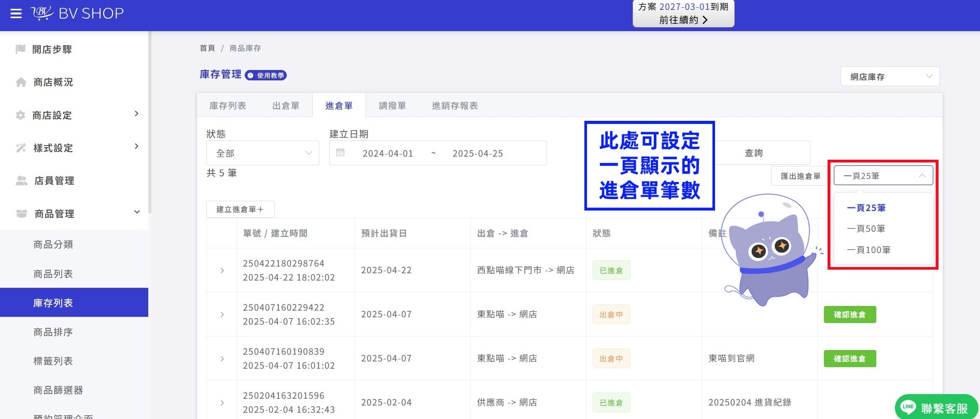Expand row 250204163201596 details

pyautogui.click(x=222, y=403)
